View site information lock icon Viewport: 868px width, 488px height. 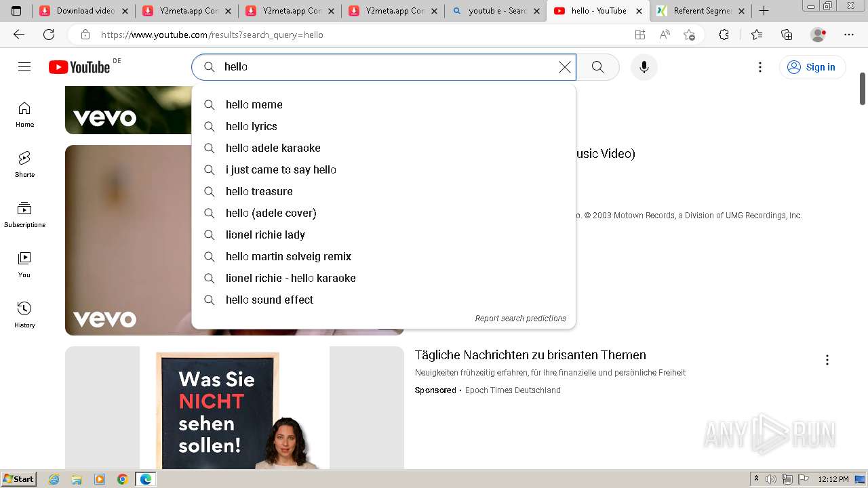(x=85, y=35)
